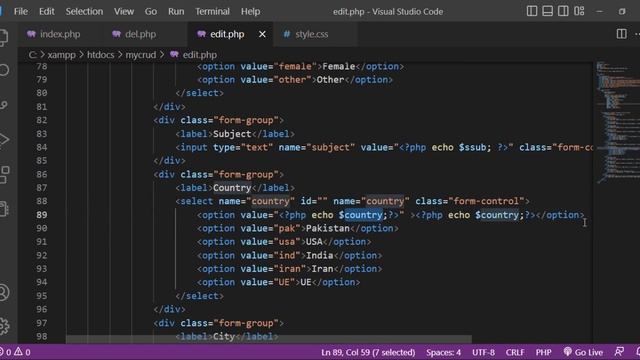Open the edit.php breadcrumb symbol list
This screenshot has width=640, height=360.
[199, 55]
